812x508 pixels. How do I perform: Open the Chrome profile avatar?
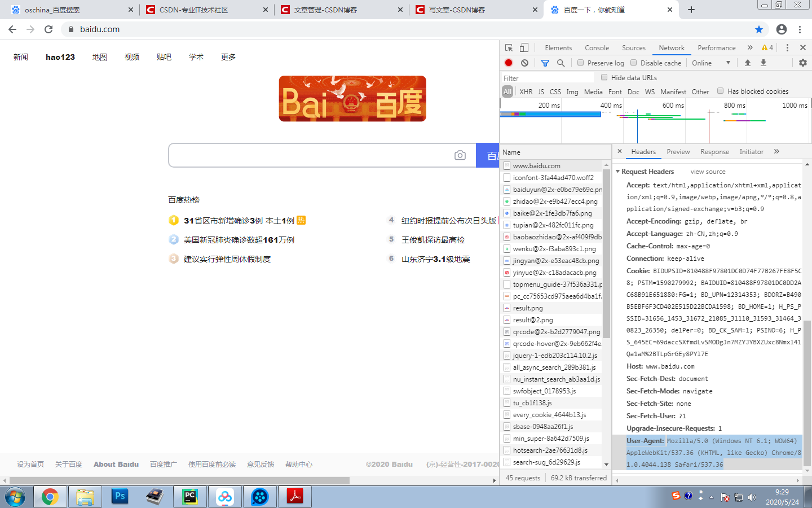(x=782, y=29)
